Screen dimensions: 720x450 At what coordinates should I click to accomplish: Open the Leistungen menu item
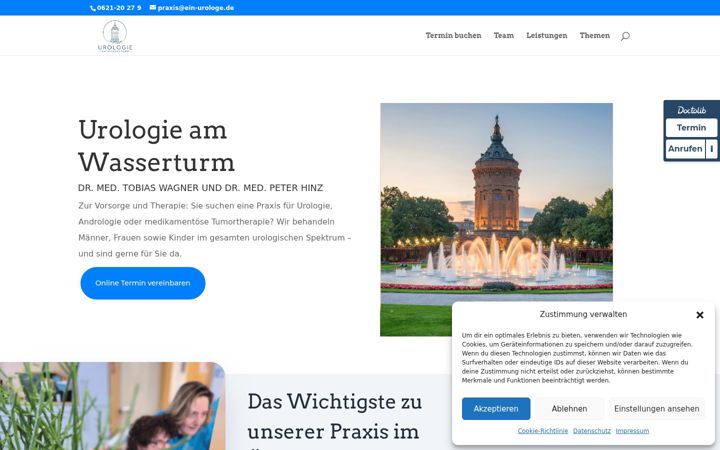pos(546,35)
